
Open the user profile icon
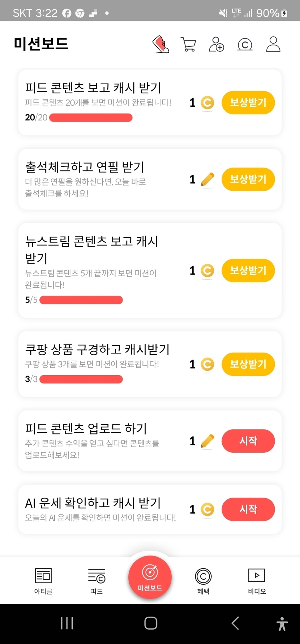tap(273, 45)
